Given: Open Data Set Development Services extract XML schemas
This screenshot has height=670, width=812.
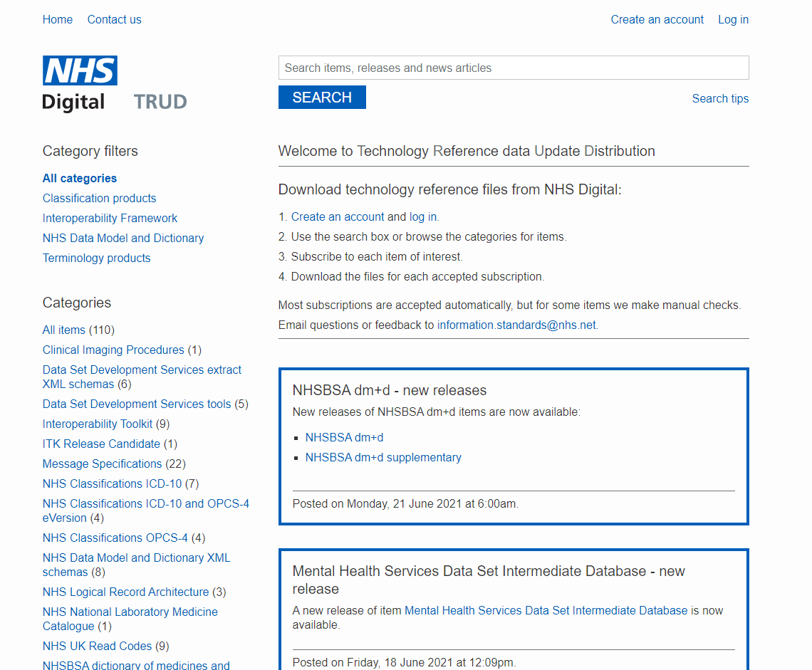Looking at the screenshot, I should click(x=142, y=377).
